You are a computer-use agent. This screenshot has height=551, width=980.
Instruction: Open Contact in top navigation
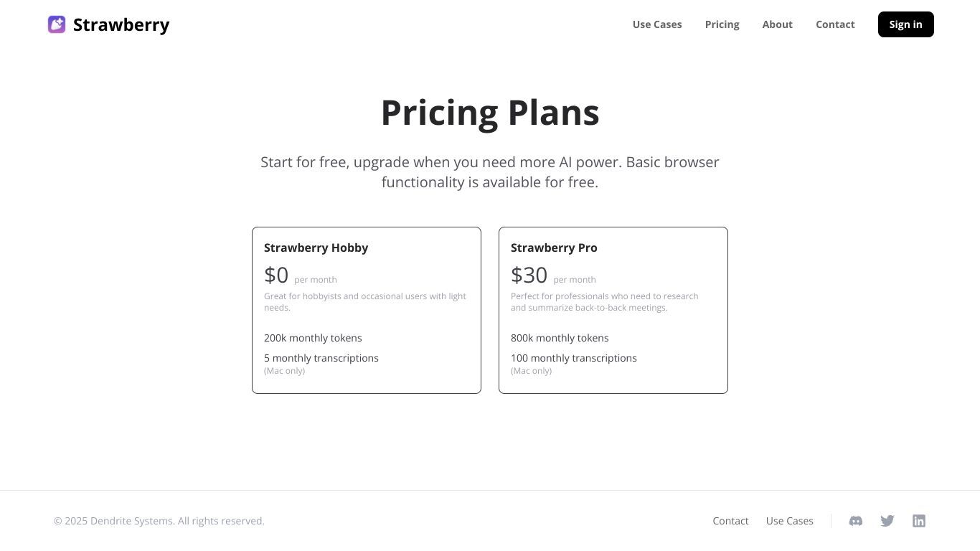click(835, 24)
